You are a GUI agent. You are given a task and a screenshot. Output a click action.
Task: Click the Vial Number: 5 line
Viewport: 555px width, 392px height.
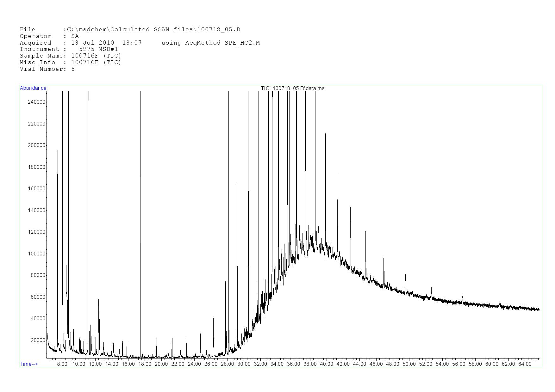tap(47, 69)
